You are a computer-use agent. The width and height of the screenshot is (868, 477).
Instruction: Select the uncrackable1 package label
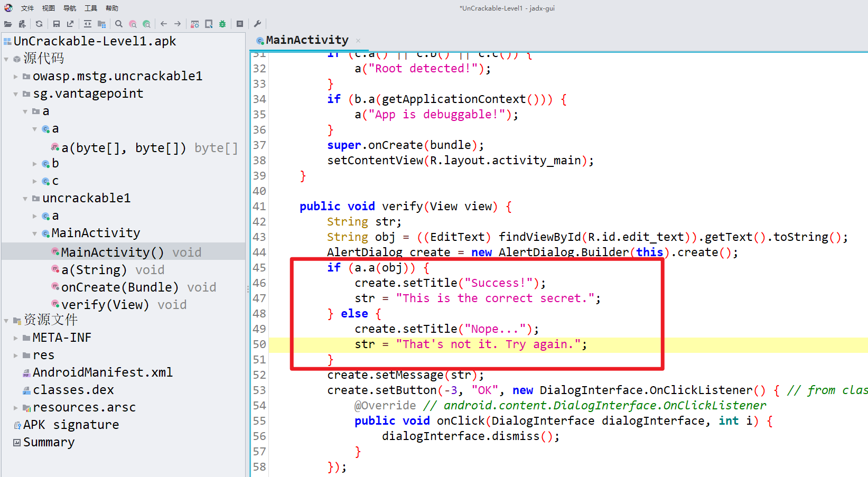pos(86,198)
